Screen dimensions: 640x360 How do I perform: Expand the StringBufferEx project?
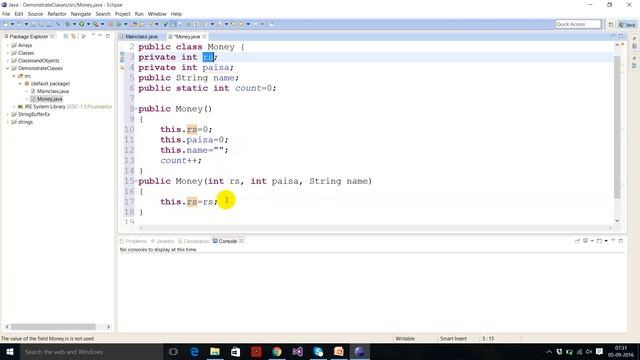point(8,114)
